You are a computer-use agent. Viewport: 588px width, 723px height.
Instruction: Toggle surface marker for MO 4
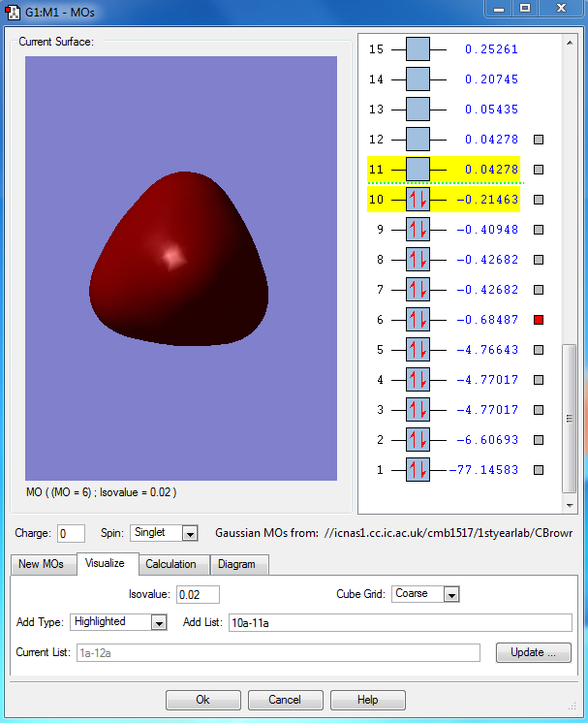point(539,380)
